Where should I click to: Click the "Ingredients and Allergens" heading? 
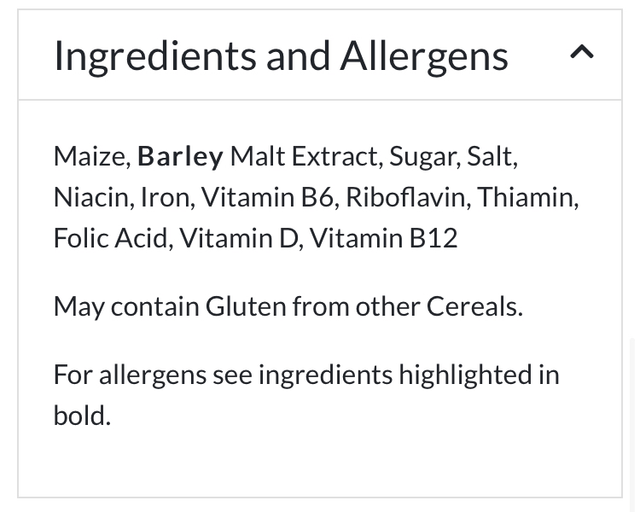click(x=280, y=56)
